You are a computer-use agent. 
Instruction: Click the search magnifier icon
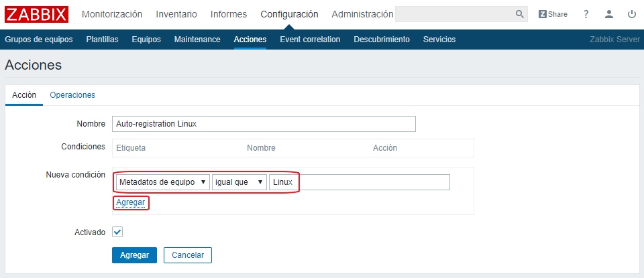point(519,14)
